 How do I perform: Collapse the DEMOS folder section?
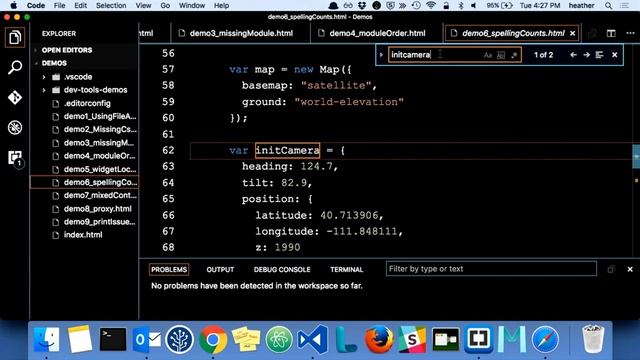54,63
